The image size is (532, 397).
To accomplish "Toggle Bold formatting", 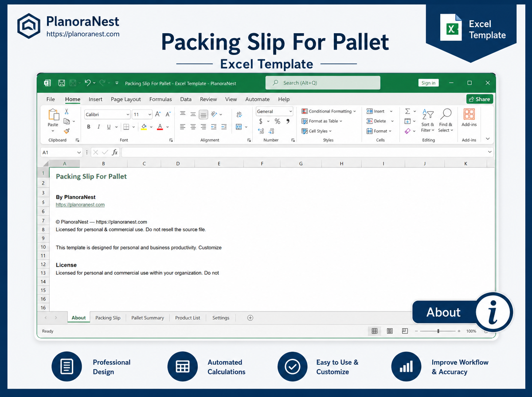I will coord(88,127).
